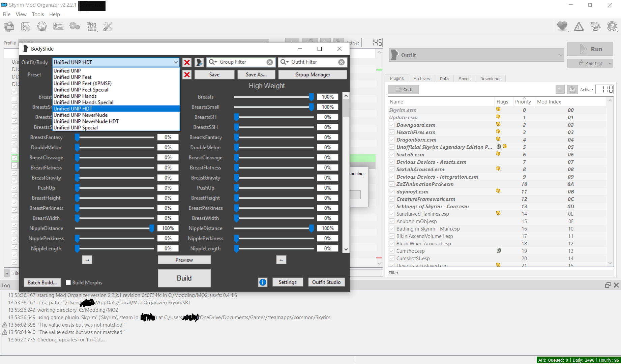The image size is (621, 364).
Task: Open the warning triangle notifications icon
Action: coord(579,26)
